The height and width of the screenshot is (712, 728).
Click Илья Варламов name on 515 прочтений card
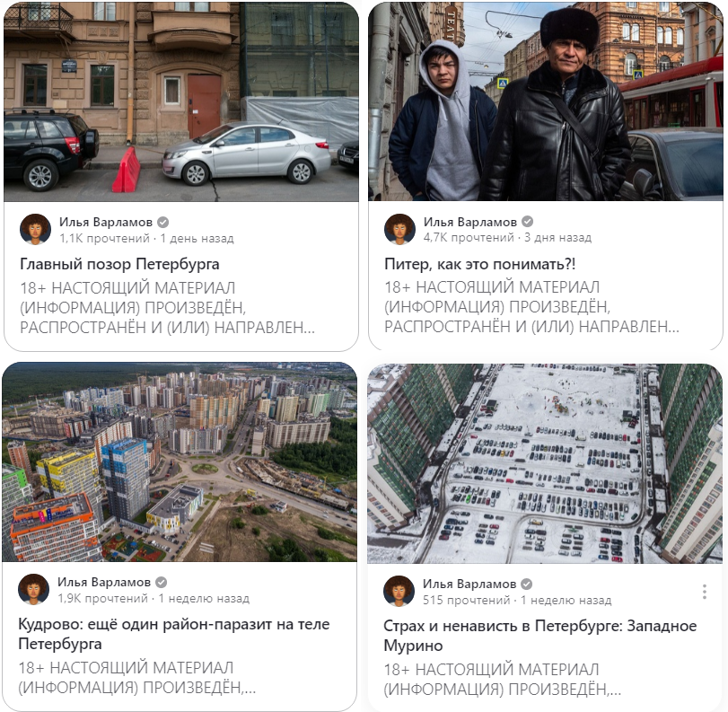[469, 584]
